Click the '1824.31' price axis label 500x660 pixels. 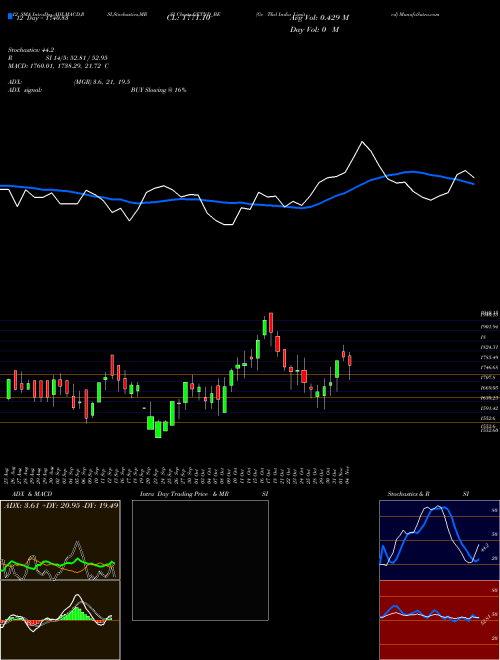(x=489, y=347)
